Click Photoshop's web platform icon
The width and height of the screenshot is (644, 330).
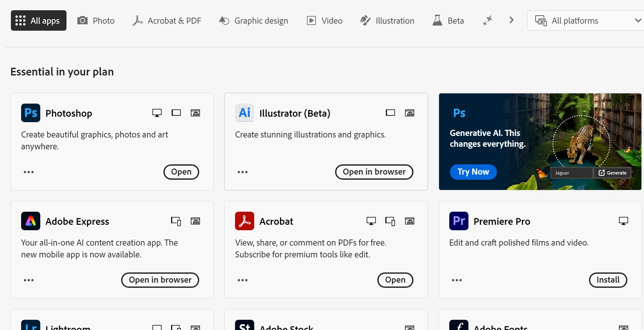tap(195, 113)
